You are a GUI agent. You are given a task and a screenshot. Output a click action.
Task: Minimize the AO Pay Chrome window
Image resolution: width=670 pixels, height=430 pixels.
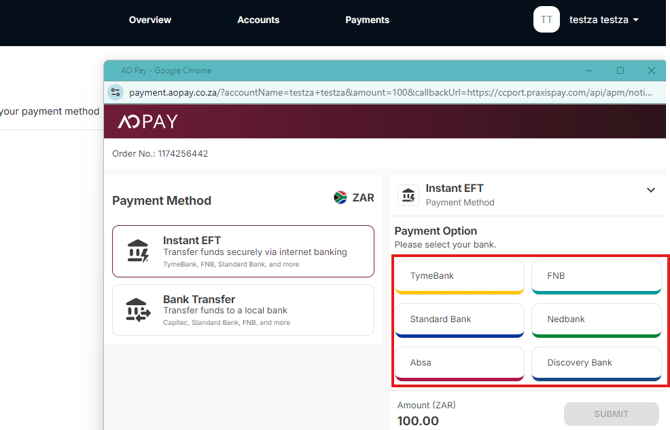click(x=589, y=71)
